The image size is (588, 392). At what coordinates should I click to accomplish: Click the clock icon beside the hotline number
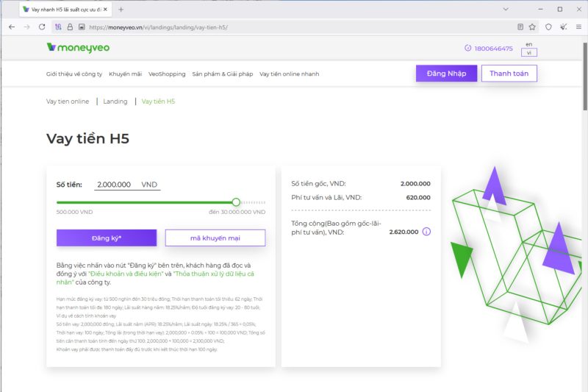pos(467,48)
